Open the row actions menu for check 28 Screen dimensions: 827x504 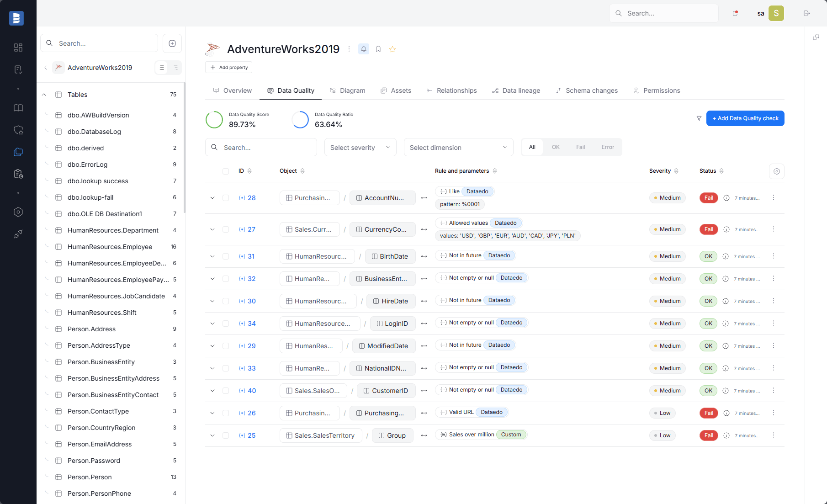click(x=774, y=198)
